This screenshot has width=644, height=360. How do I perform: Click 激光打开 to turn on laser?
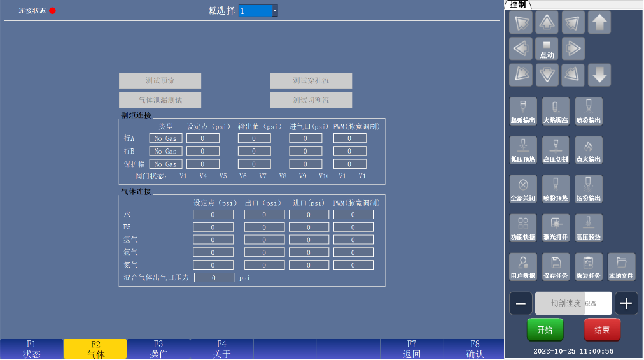point(556,228)
